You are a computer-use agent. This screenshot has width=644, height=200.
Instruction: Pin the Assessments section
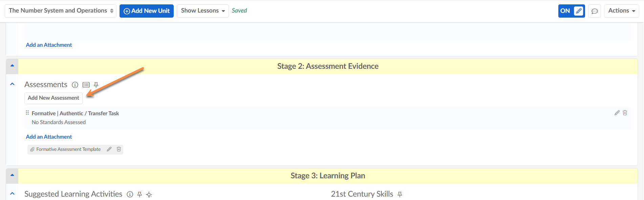point(96,85)
